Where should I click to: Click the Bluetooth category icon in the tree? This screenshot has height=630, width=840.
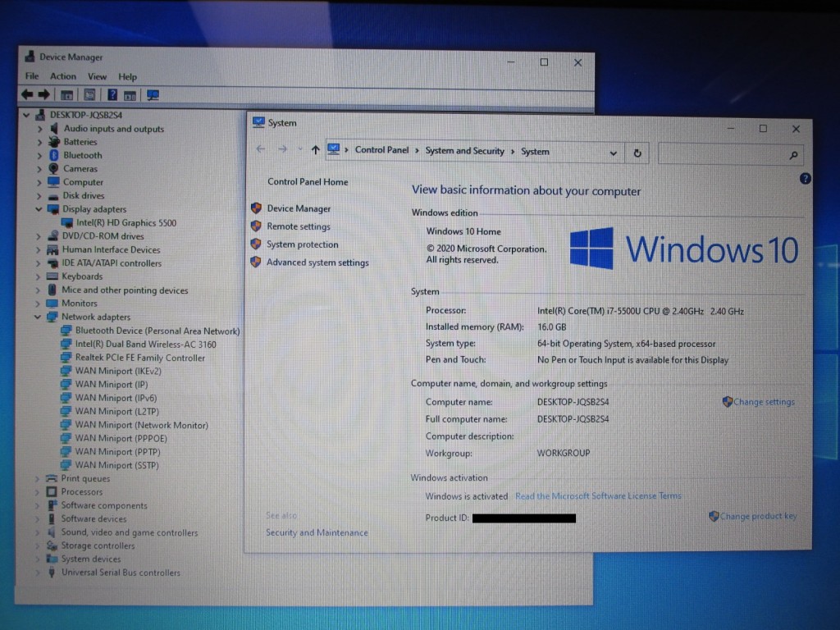pos(53,155)
